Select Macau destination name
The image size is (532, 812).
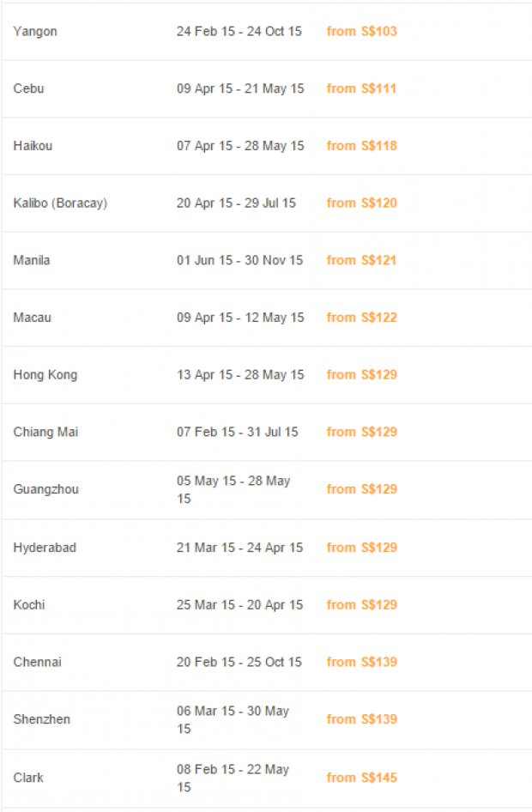coord(32,318)
